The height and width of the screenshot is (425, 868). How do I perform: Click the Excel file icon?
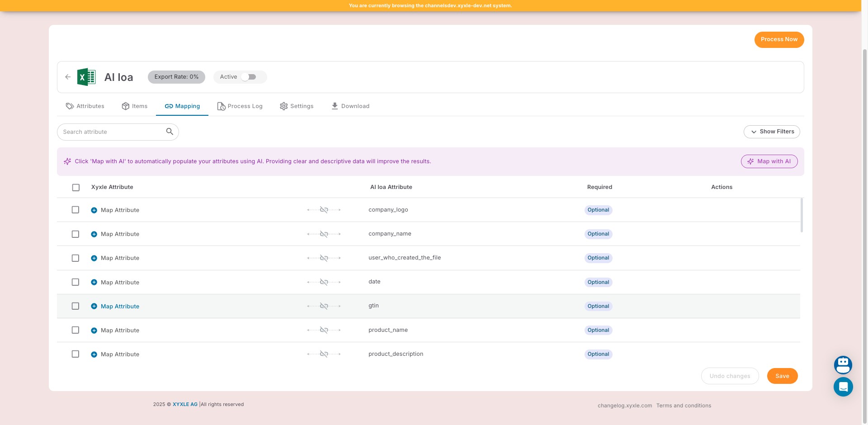[x=86, y=77]
